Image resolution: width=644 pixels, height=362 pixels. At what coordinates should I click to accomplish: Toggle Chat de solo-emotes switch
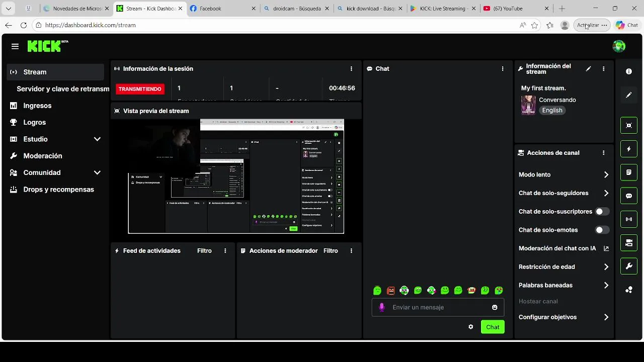coord(602,230)
